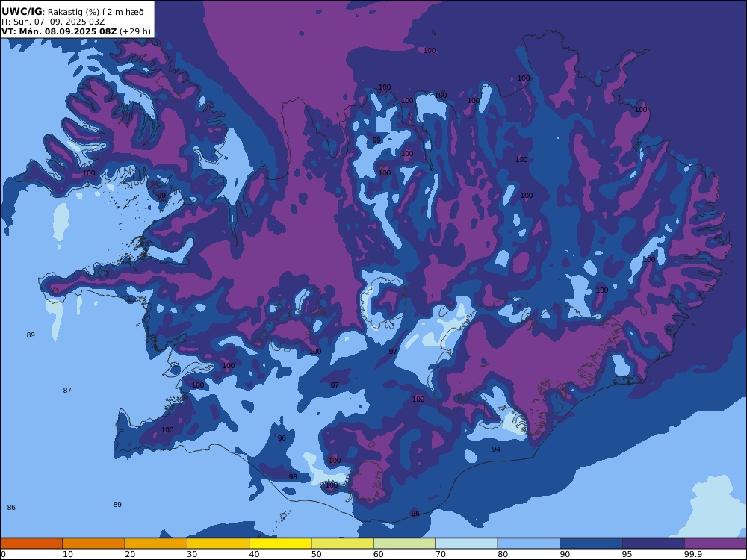Select the '86' humidity value over the sea
747x560 pixels.
[11, 508]
